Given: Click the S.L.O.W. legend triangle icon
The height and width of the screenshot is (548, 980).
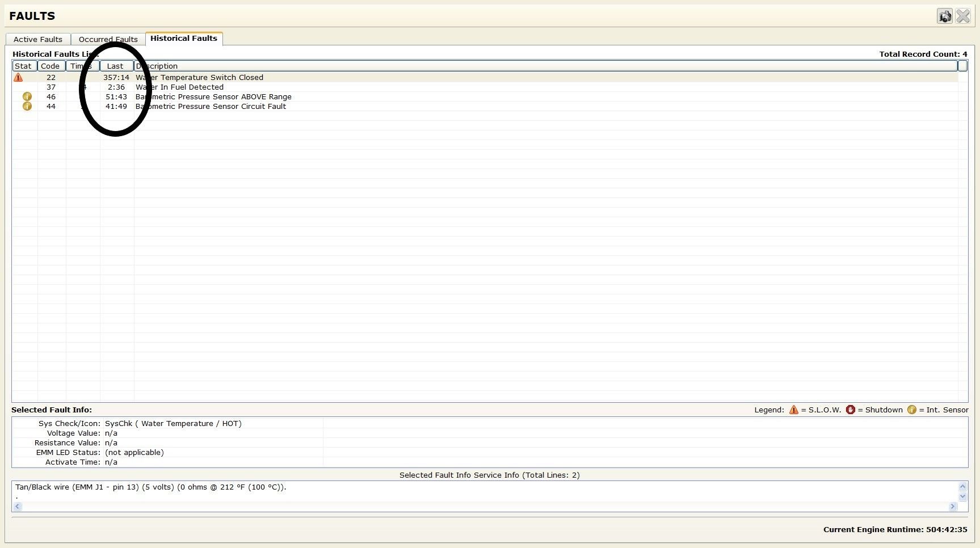Looking at the screenshot, I should 793,410.
